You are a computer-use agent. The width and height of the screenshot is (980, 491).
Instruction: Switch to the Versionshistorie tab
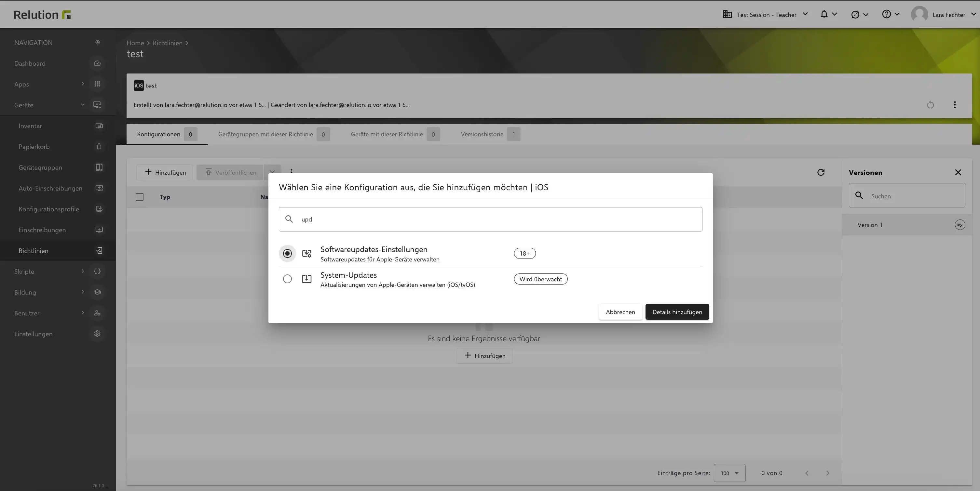(x=482, y=134)
